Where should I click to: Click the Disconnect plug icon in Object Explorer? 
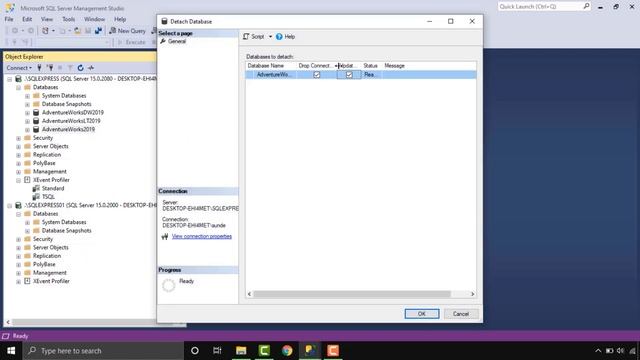pyautogui.click(x=50, y=68)
